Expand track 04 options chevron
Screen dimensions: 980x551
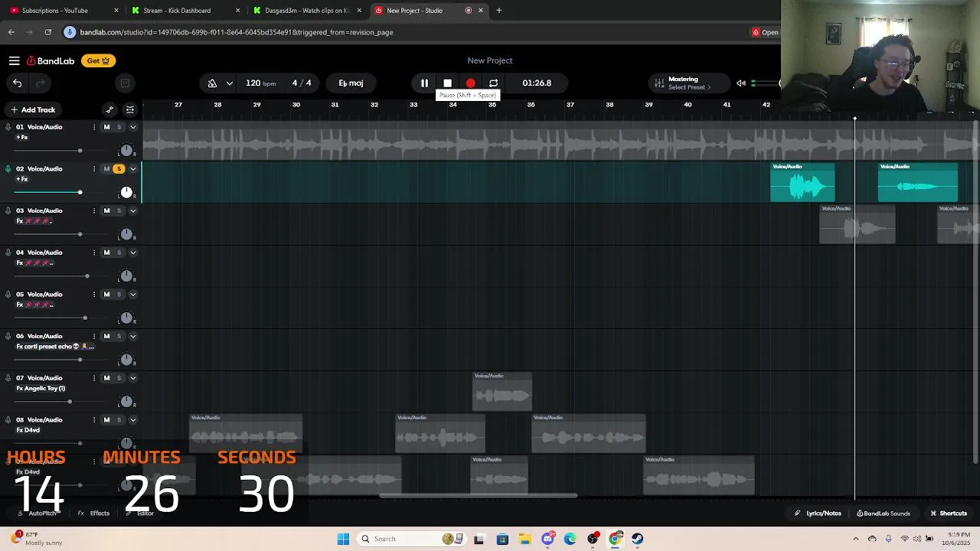(132, 253)
